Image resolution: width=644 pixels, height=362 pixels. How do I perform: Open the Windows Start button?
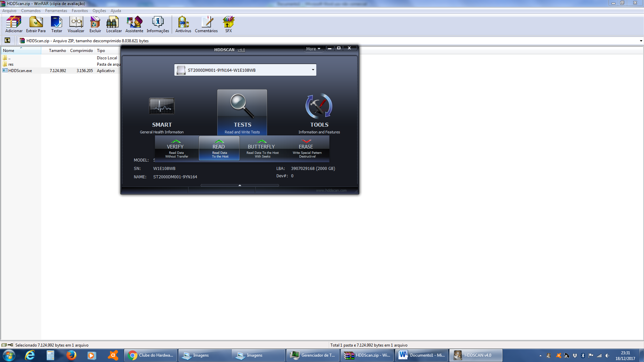click(x=9, y=355)
